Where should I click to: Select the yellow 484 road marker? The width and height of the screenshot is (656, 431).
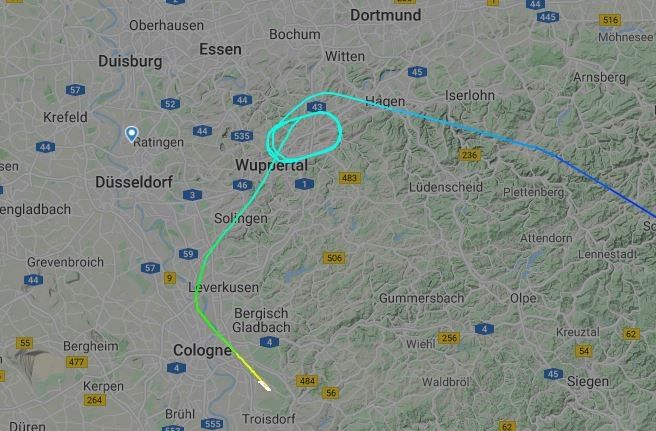pyautogui.click(x=307, y=381)
